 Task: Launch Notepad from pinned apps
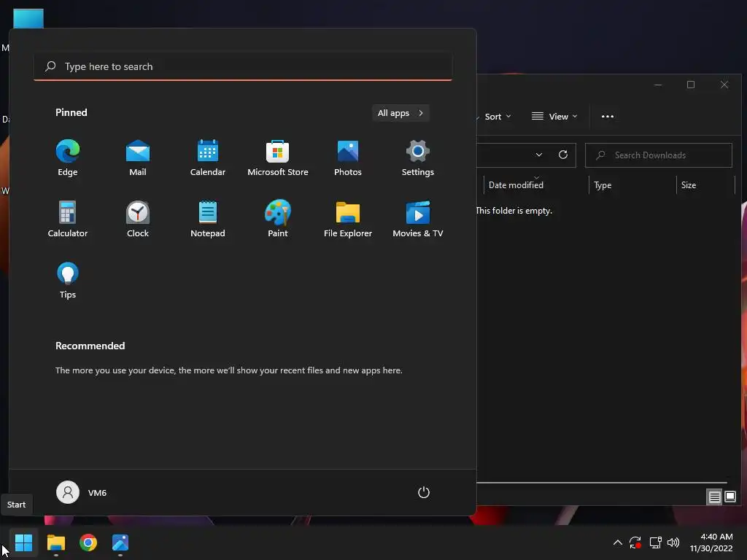(208, 219)
